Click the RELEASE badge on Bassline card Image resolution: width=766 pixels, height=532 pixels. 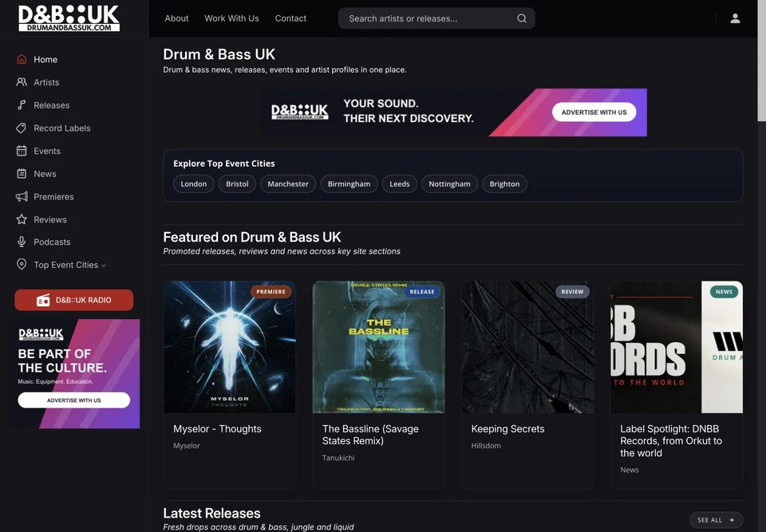click(422, 292)
